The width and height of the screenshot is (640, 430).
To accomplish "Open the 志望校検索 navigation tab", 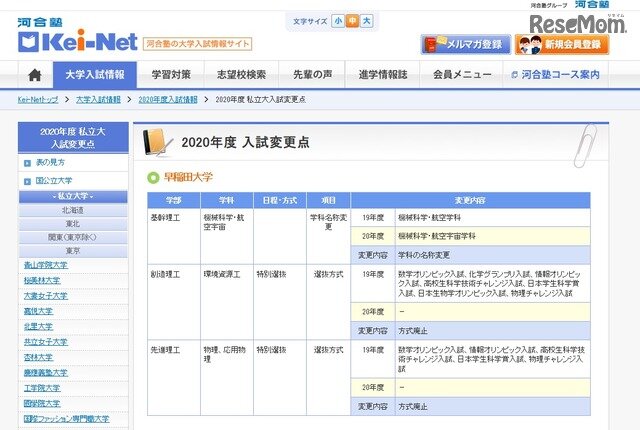I will tap(241, 75).
